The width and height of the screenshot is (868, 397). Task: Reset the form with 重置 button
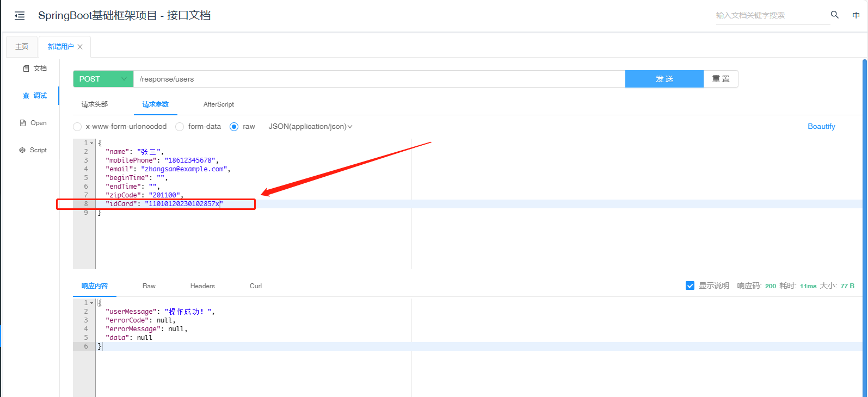point(721,79)
